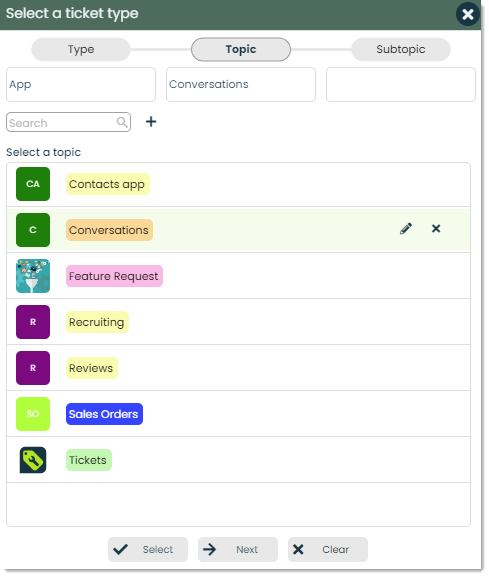Screen dimensions: 489x577
Task: Click the green CA avatar icon
Action: tap(33, 184)
